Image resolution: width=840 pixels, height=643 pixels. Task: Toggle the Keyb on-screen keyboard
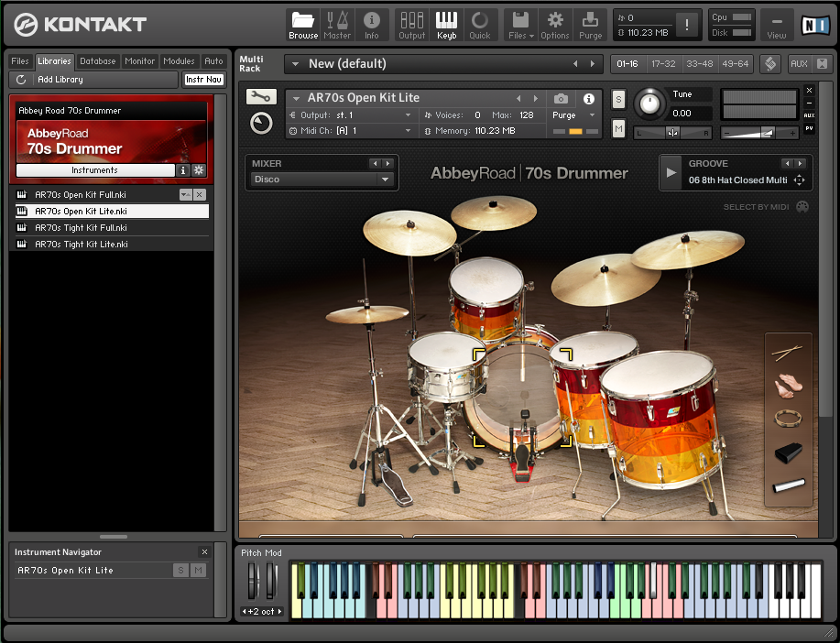point(446,25)
